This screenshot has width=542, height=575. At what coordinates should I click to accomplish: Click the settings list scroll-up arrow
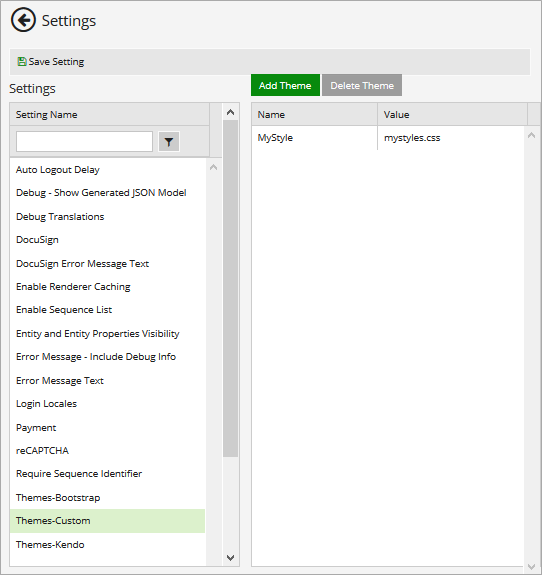230,112
